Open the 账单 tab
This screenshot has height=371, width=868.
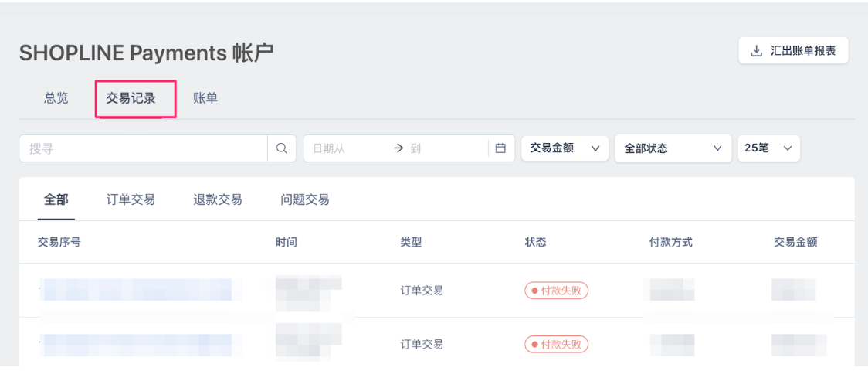[x=205, y=99]
